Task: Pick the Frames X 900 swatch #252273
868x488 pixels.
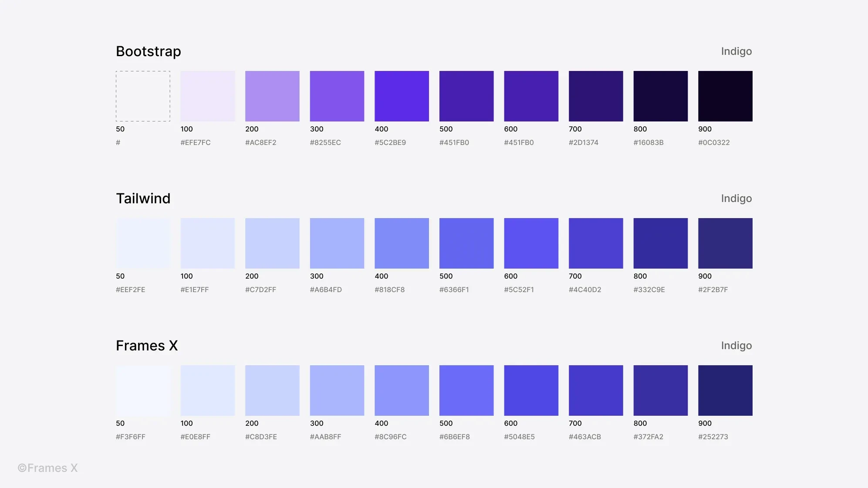Action: pos(725,390)
